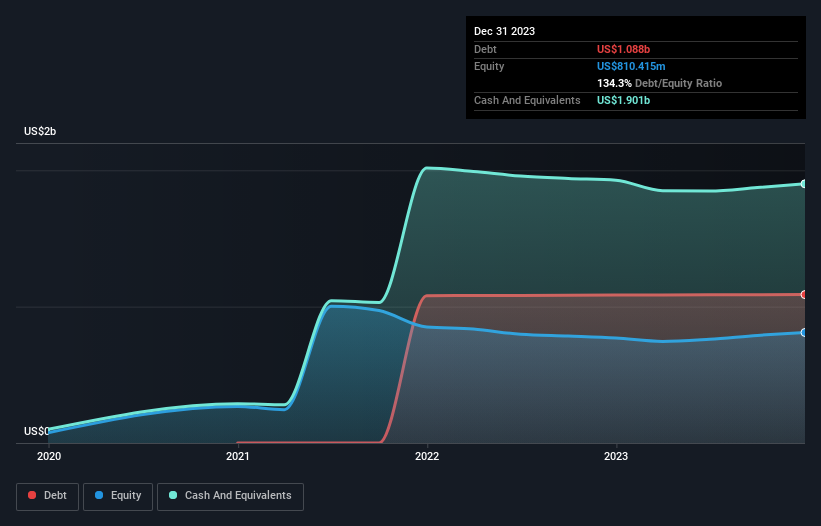Select the Debt endpoint marker on the red line
Viewport: 821px width, 526px height.
(x=804, y=295)
